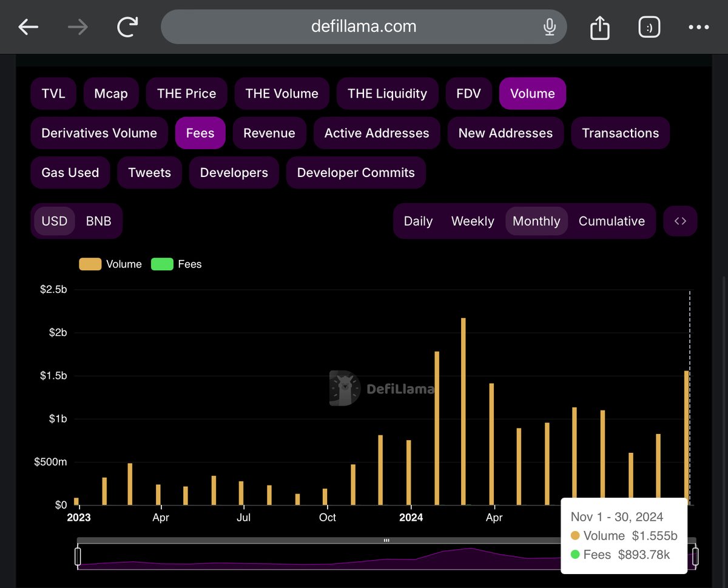Screen dimensions: 728x588
Task: Open the tabs switcher icon
Action: (x=649, y=27)
